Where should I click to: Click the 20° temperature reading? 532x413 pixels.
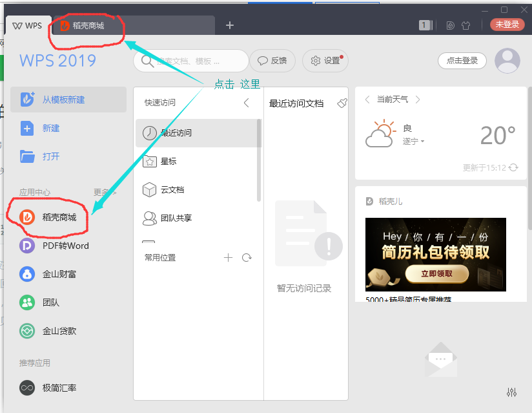498,136
